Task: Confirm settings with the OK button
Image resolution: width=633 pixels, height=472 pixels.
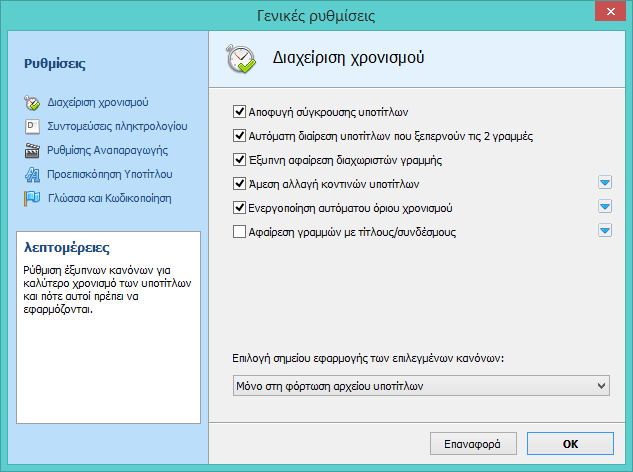Action: pos(570,442)
